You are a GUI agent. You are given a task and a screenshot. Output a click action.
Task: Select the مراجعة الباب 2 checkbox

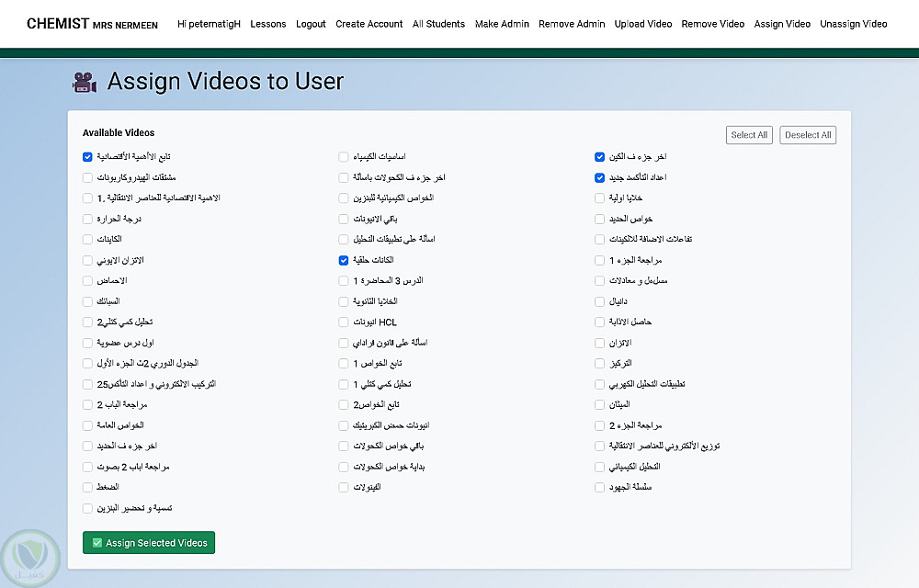click(87, 404)
